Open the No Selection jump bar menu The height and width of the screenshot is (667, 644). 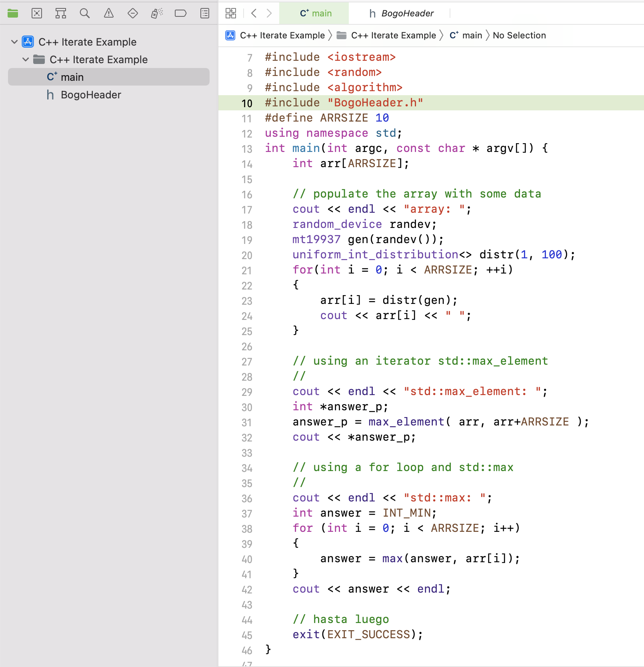click(x=519, y=36)
